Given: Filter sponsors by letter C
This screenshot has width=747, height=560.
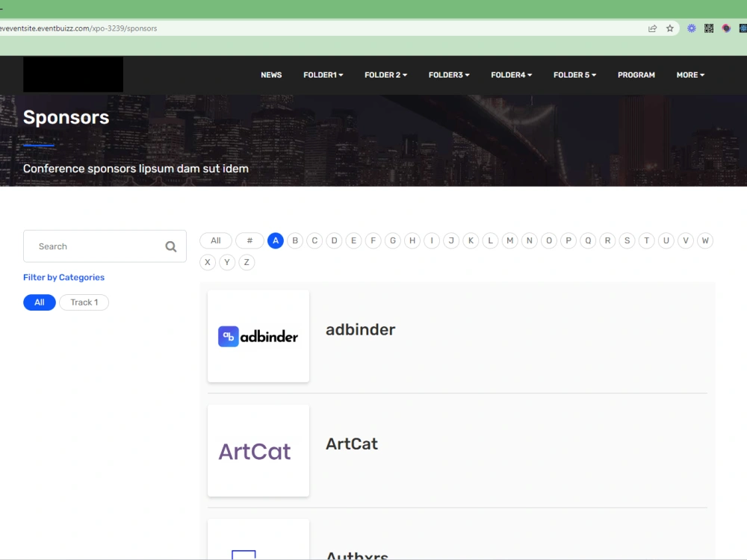Looking at the screenshot, I should [314, 240].
